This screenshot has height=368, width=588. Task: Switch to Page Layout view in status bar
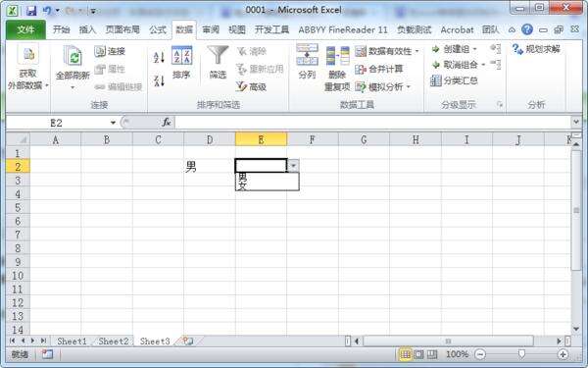[x=418, y=353]
